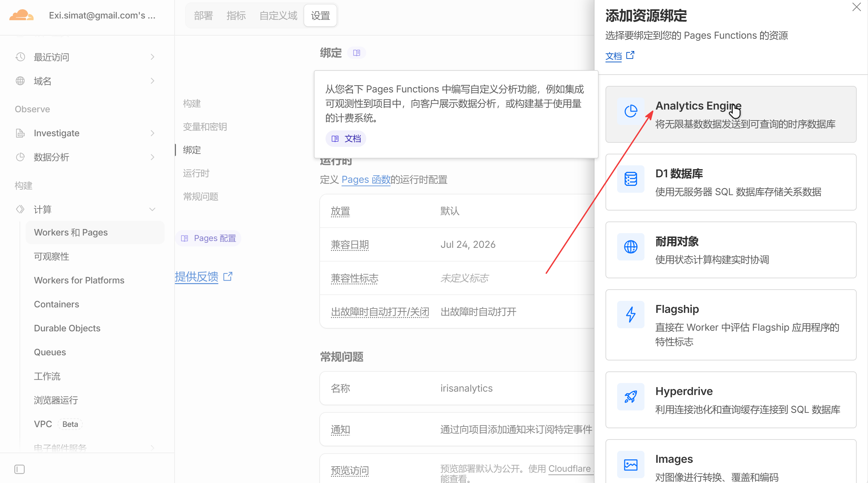Screen dimensions: 868x483
Task: Click the Cloudflare logo icon
Action: click(x=21, y=15)
